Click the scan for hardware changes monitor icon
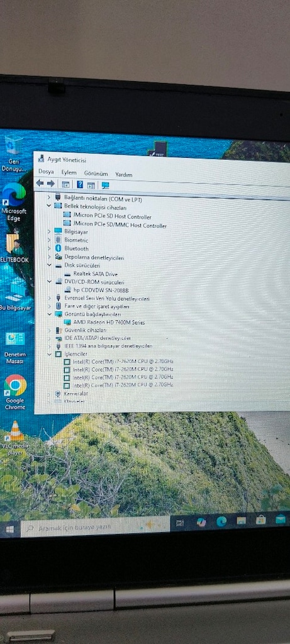 click(x=106, y=186)
